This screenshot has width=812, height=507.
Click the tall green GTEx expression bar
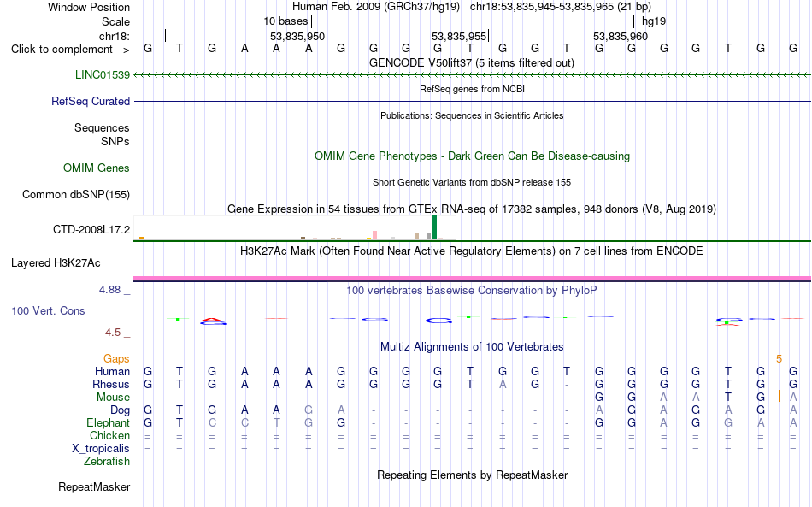(x=434, y=228)
